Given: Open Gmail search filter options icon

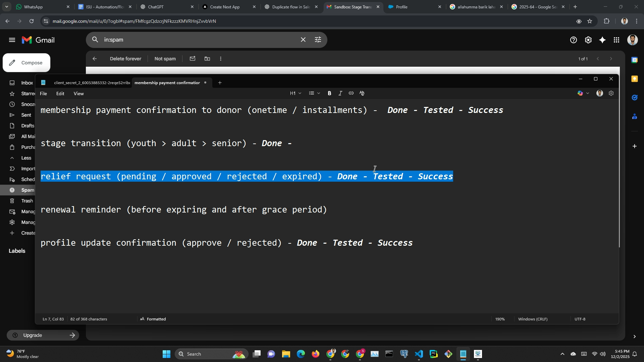Looking at the screenshot, I should tap(318, 40).
